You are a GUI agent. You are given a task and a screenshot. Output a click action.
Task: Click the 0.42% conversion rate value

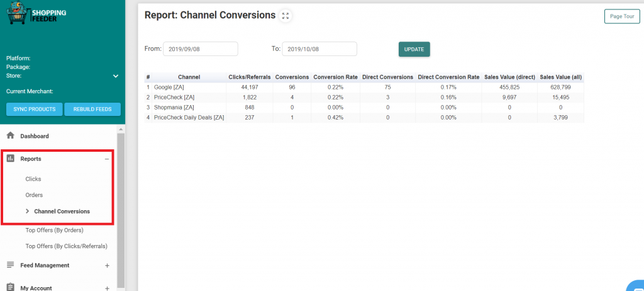point(336,117)
